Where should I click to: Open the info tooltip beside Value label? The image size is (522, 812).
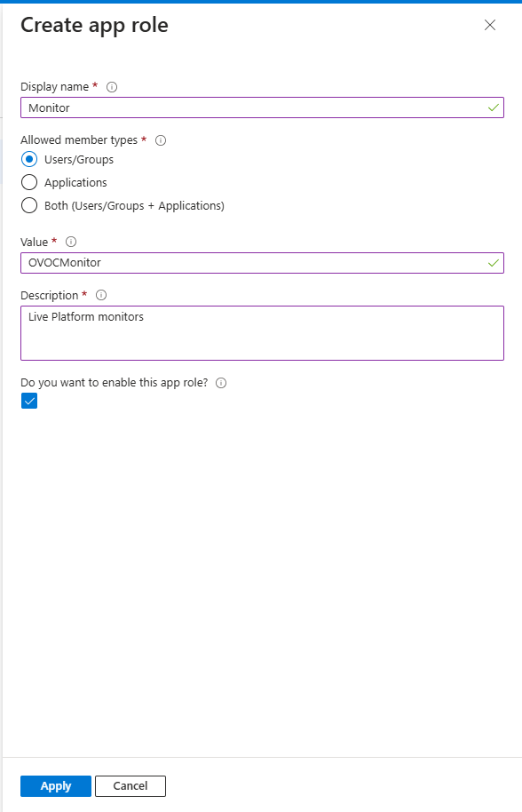(x=71, y=242)
